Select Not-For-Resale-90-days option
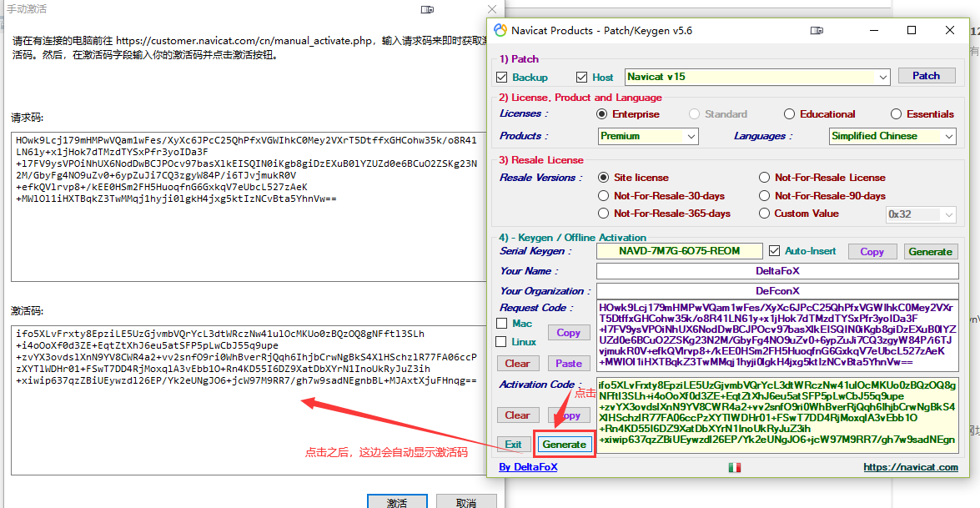Image resolution: width=980 pixels, height=508 pixels. [764, 195]
